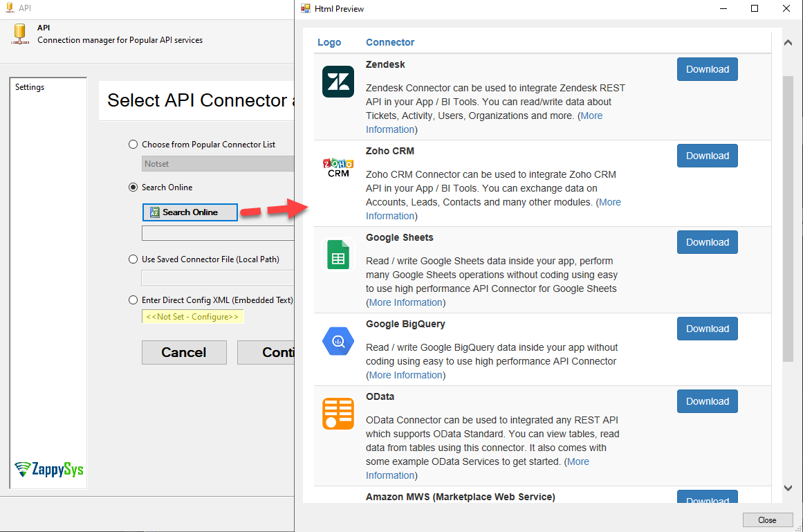Click the API window title bar icon
Image resolution: width=803 pixels, height=532 pixels.
[9, 8]
